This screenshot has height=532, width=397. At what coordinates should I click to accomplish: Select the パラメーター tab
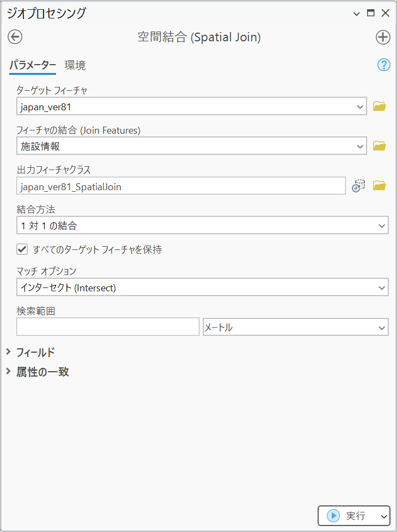click(33, 66)
